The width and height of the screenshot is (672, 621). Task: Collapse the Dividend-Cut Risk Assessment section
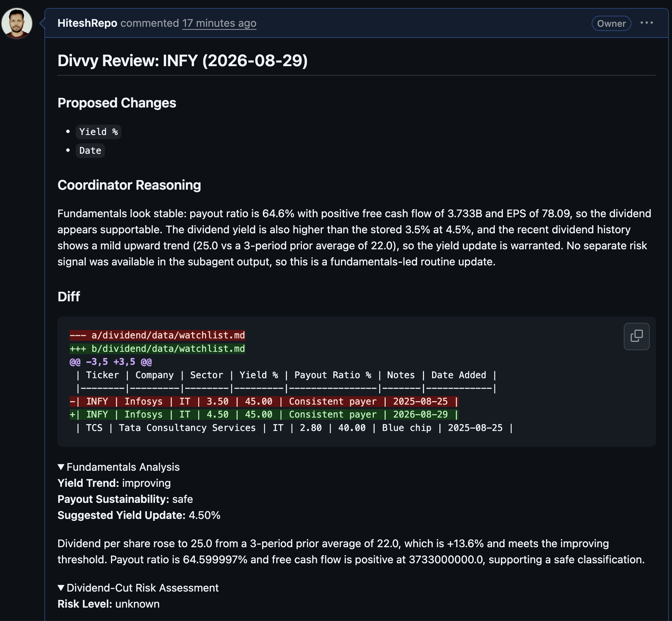[138, 588]
